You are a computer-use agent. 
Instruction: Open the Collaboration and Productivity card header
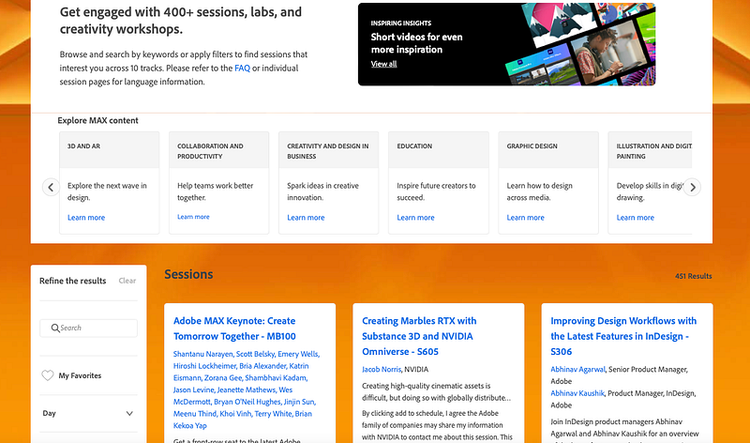point(219,150)
